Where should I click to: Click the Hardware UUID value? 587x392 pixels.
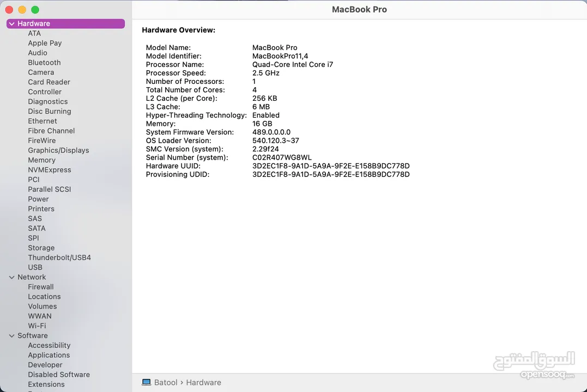pyautogui.click(x=330, y=166)
